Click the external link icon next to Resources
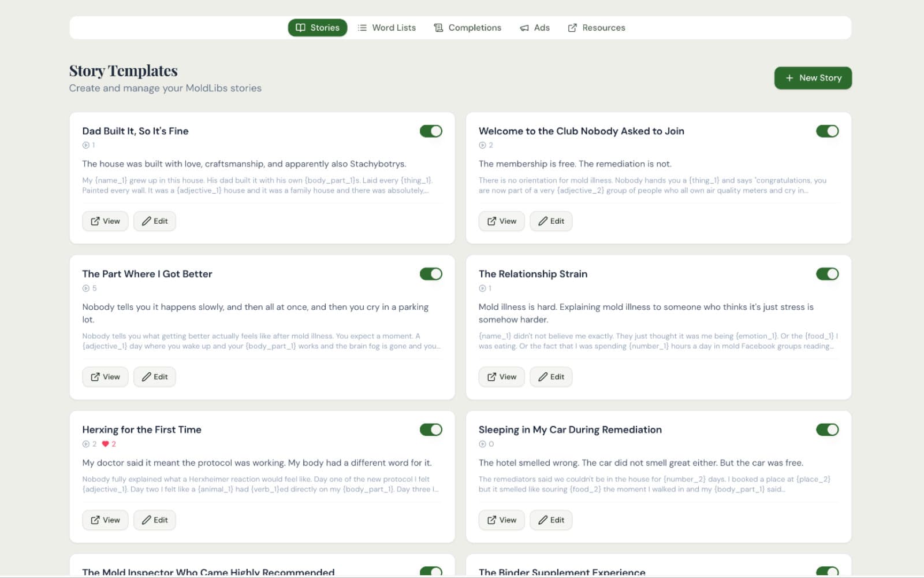 (572, 27)
